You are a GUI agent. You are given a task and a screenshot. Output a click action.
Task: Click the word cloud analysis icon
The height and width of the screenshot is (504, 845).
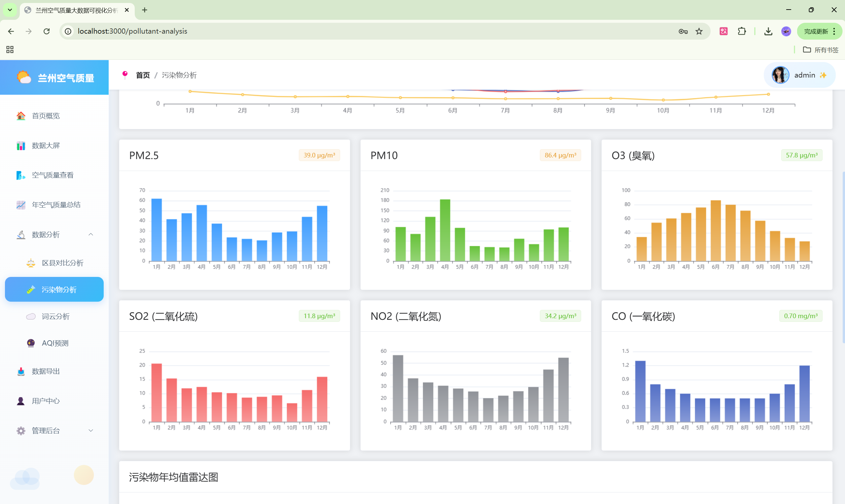click(x=31, y=317)
